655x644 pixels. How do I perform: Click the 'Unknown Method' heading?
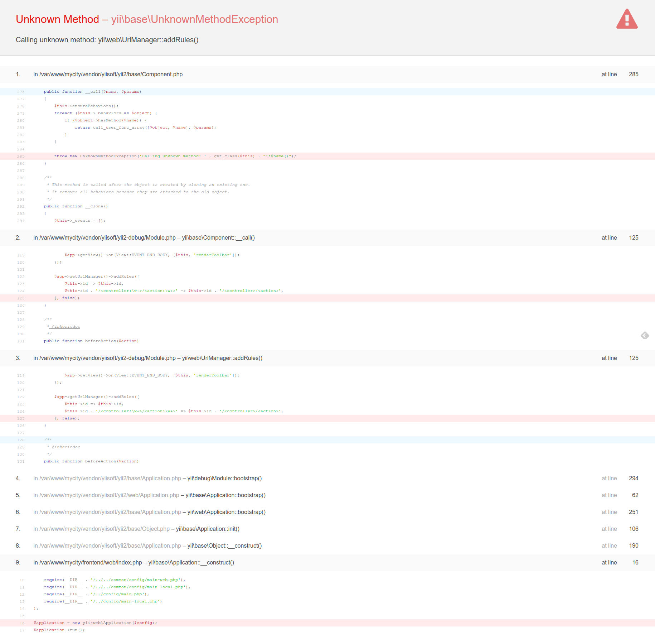57,19
